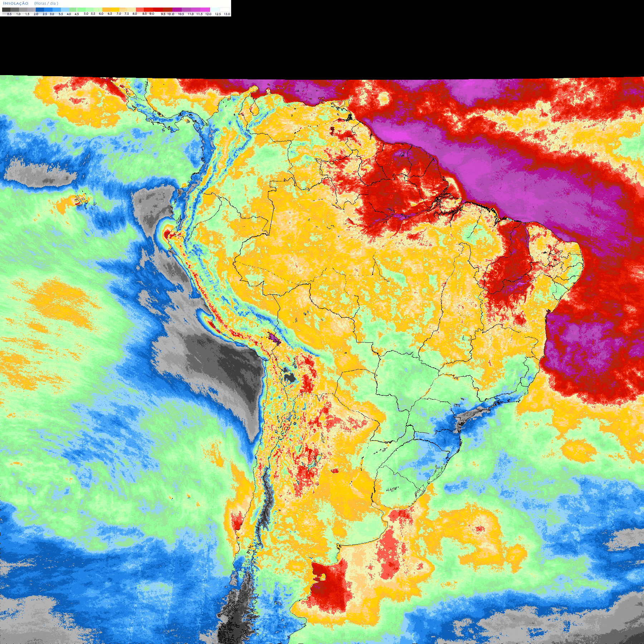Click the 12.5 legend value

218,14
